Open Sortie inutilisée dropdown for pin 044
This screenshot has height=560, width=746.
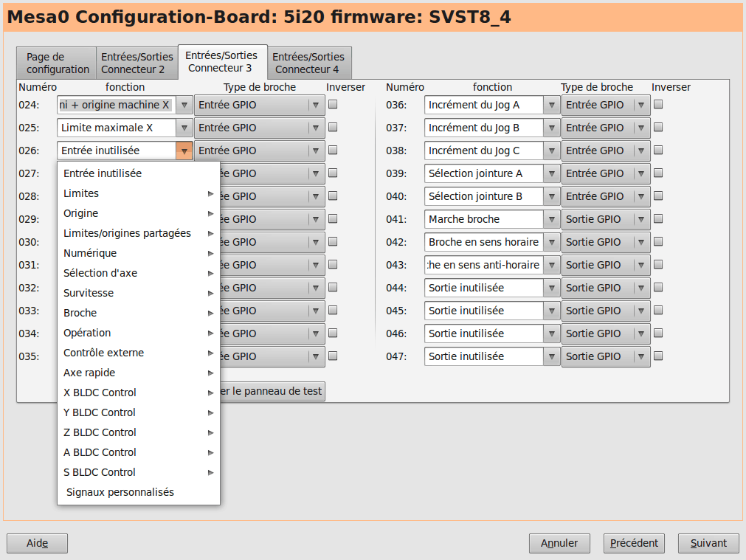pyautogui.click(x=552, y=287)
